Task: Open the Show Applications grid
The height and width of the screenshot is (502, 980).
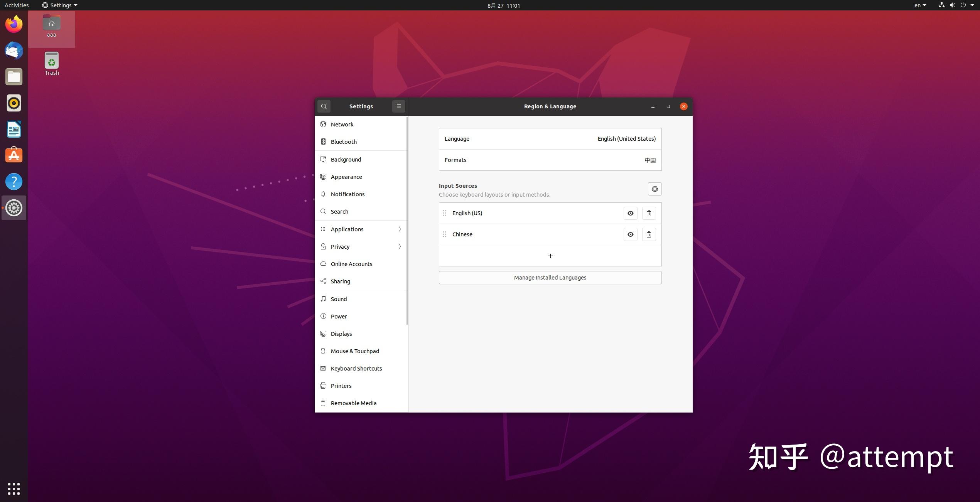Action: 14,489
